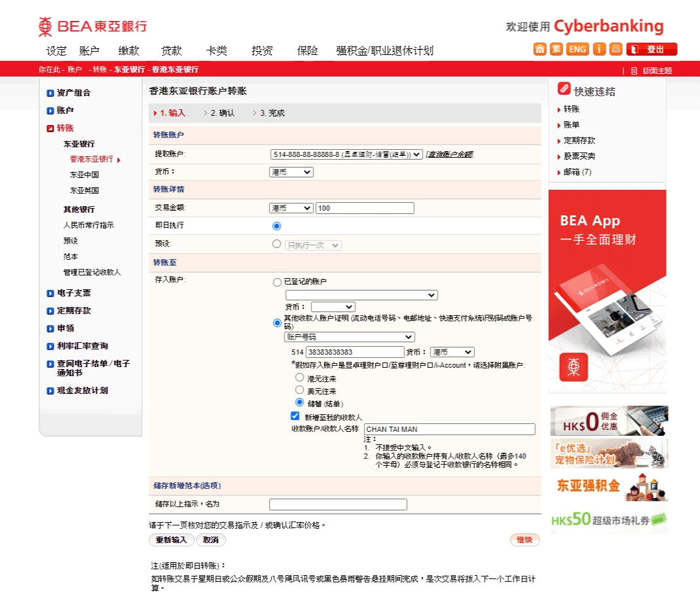
Task: Select the 即日执行 radio button
Action: (x=277, y=226)
